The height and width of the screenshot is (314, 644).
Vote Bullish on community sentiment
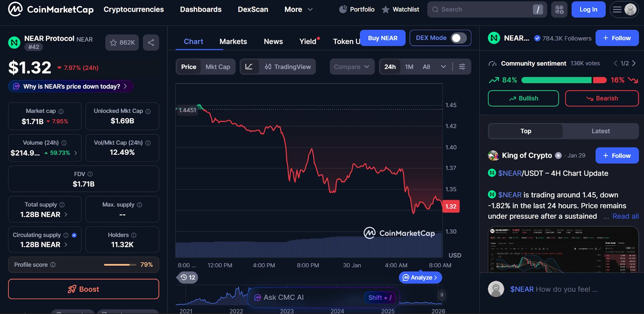(x=523, y=99)
